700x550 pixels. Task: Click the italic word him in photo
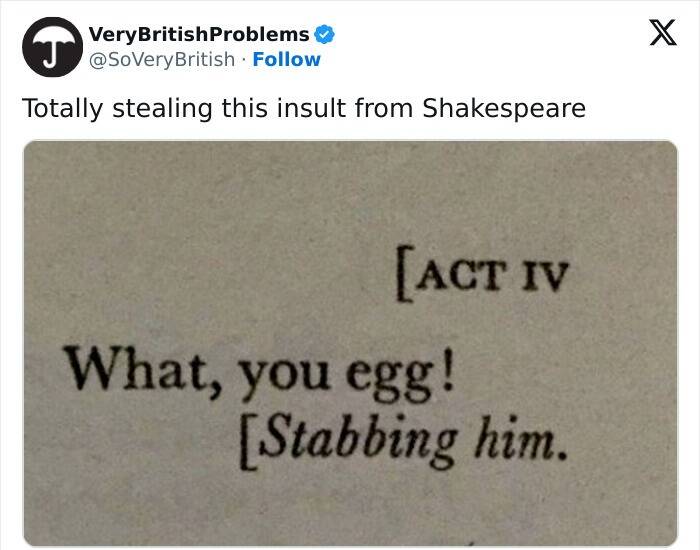coord(519,438)
